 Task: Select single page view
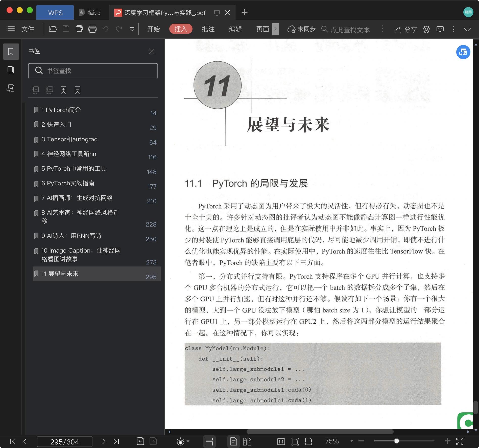pos(233,441)
